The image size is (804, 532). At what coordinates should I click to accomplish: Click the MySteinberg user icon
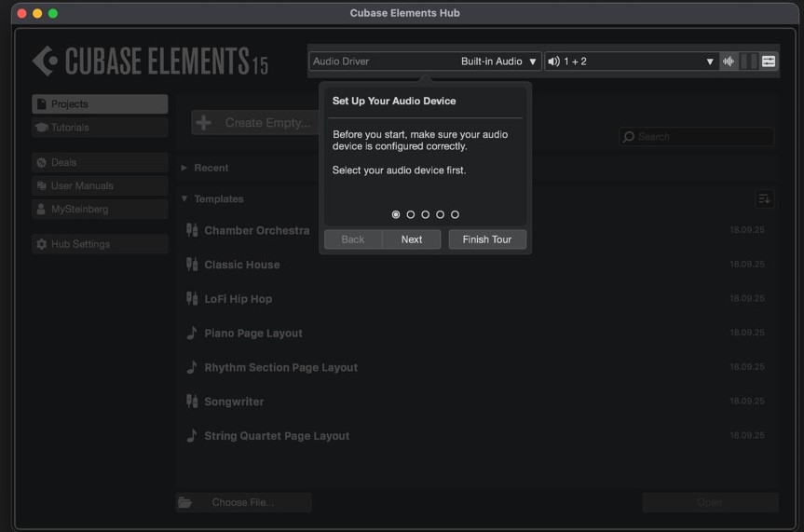click(x=41, y=210)
